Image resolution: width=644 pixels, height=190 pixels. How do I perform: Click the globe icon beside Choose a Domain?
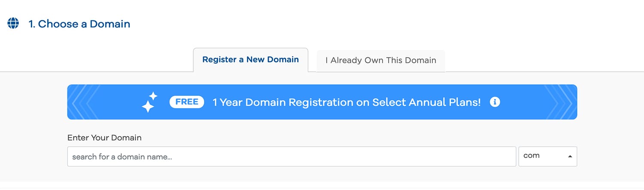coord(13,23)
